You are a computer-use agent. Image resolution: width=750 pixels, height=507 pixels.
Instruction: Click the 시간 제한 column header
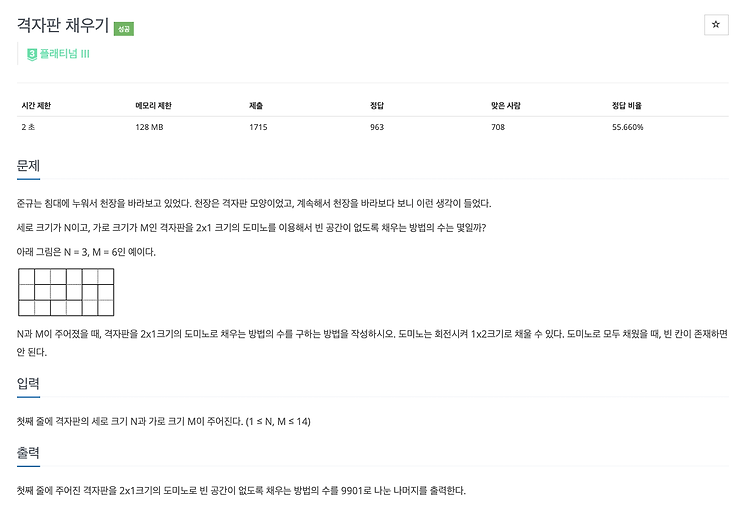pyautogui.click(x=36, y=106)
